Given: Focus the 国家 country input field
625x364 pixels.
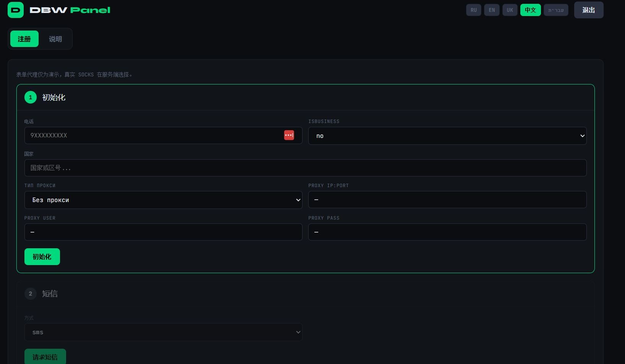Looking at the screenshot, I should tap(305, 168).
